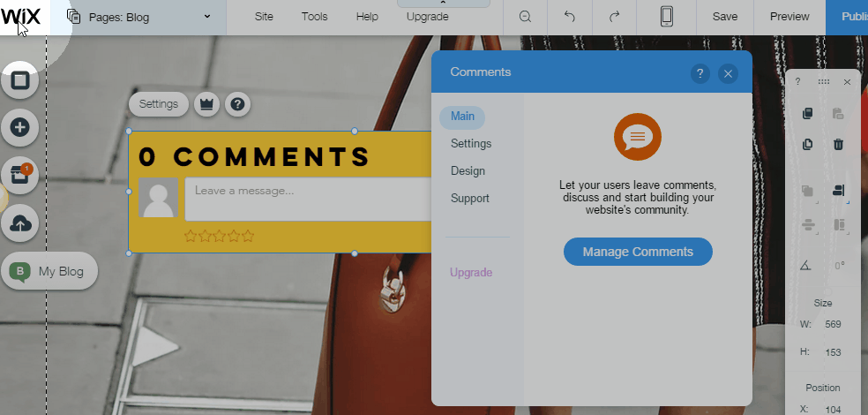868x415 pixels.
Task: Click the pages icon next to Pages: Blog
Action: pyautogui.click(x=73, y=17)
